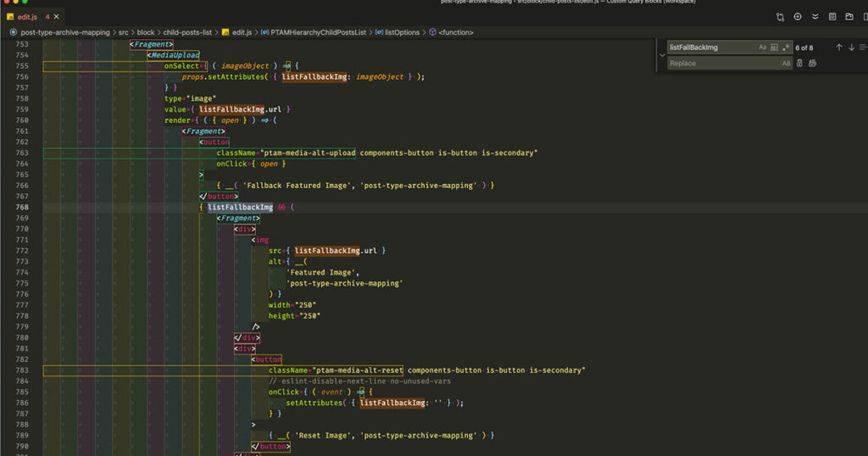
Task: Click the <MediaUpload tag on line 754
Action: [173, 55]
